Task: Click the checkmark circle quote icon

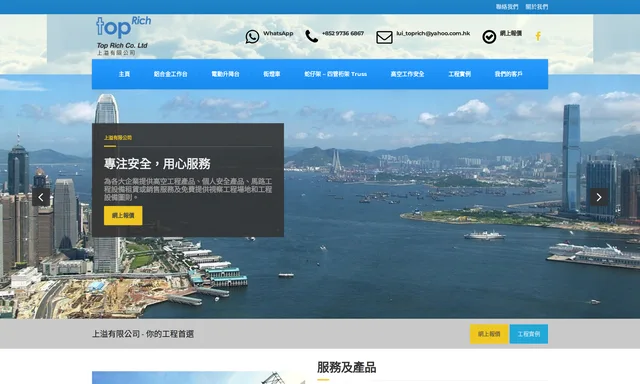Action: click(x=489, y=37)
